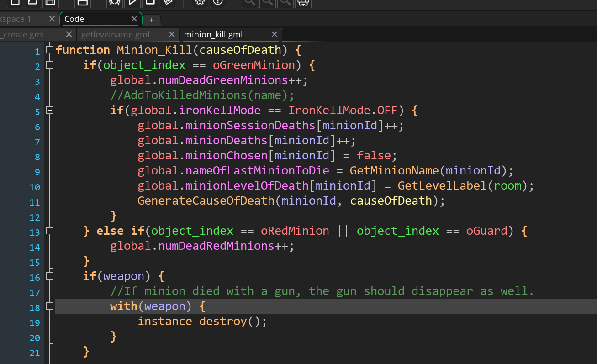Collapse the ironKellMode if block on line 5
The image size is (597, 364).
pos(50,110)
